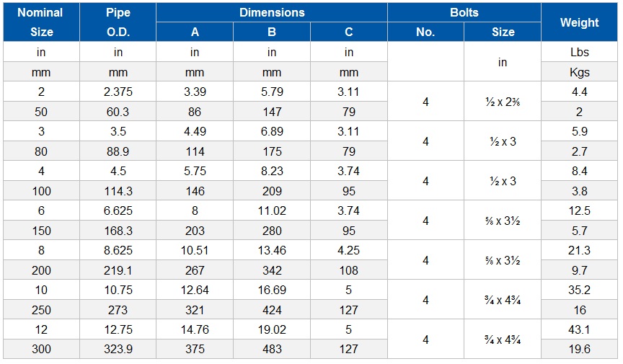
Task: Click the Dimensions group header
Action: [x=272, y=12]
